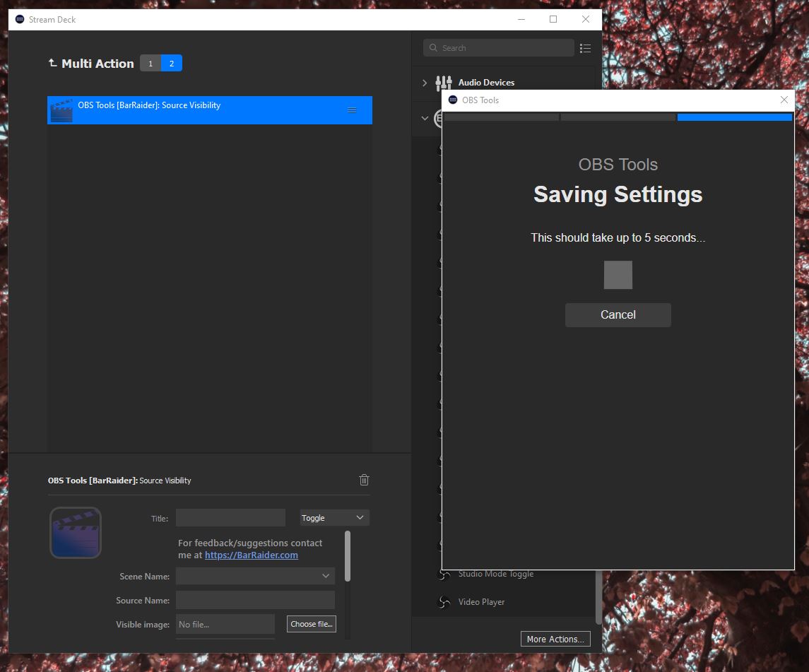Collapse the OBS Tools category chevron

coord(425,118)
